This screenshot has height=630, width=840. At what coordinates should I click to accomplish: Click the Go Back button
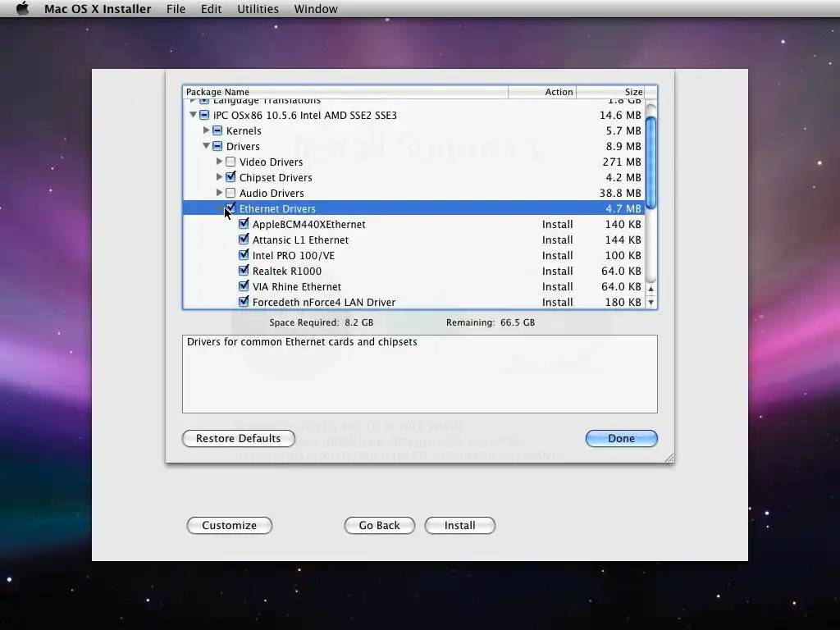pos(379,525)
